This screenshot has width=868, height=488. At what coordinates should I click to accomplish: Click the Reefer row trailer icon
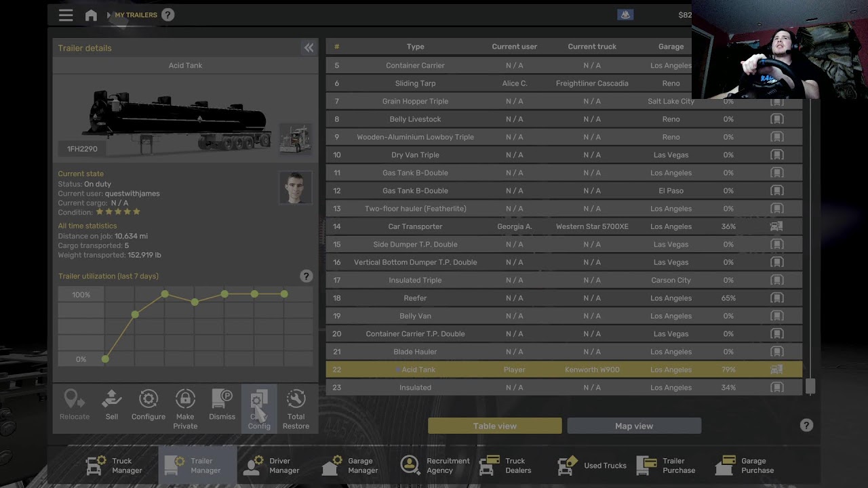[x=776, y=298]
